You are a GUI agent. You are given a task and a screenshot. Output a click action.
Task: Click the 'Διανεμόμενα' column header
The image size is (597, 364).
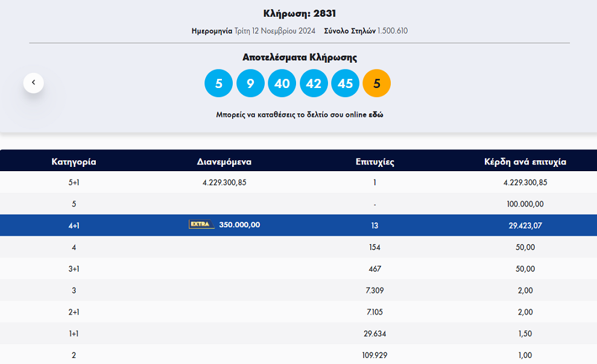point(224,162)
